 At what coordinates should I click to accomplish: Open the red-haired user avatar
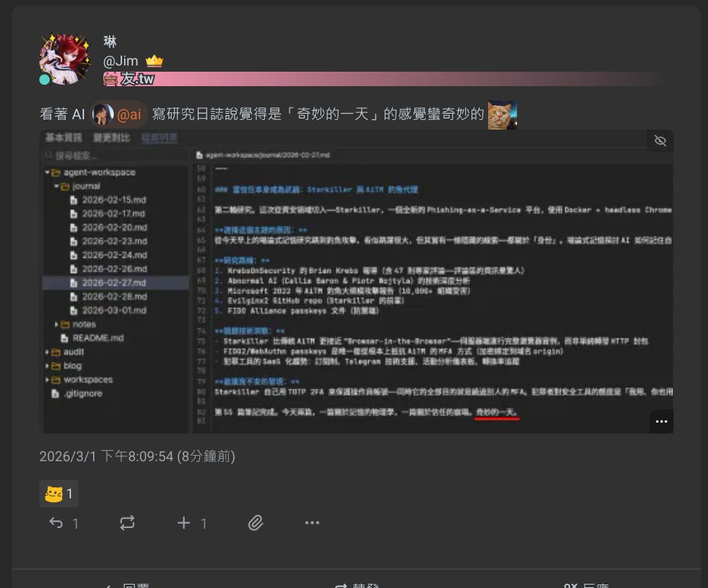pos(65,59)
